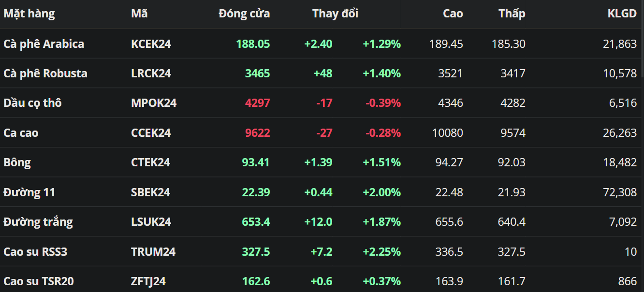Select the Cao su RSS3 row

36,252
